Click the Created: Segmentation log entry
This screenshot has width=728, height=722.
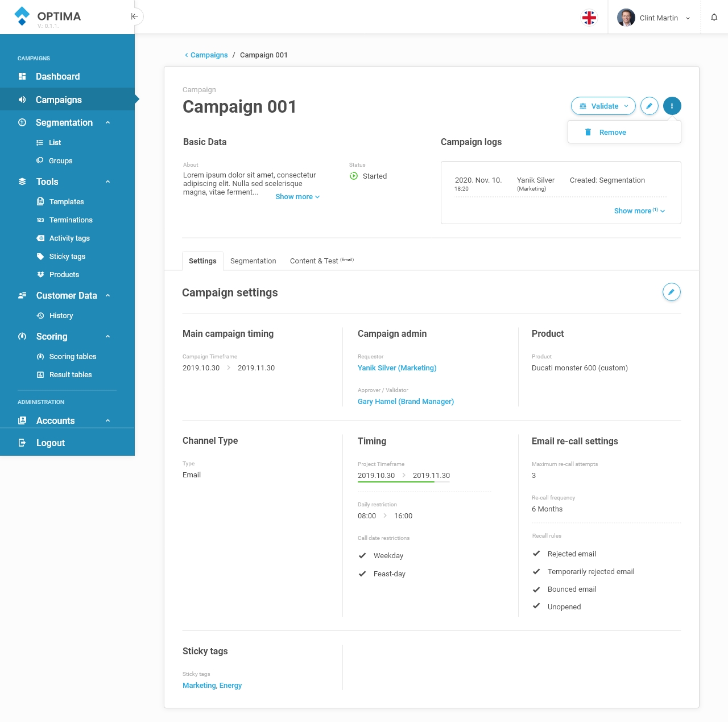(607, 180)
